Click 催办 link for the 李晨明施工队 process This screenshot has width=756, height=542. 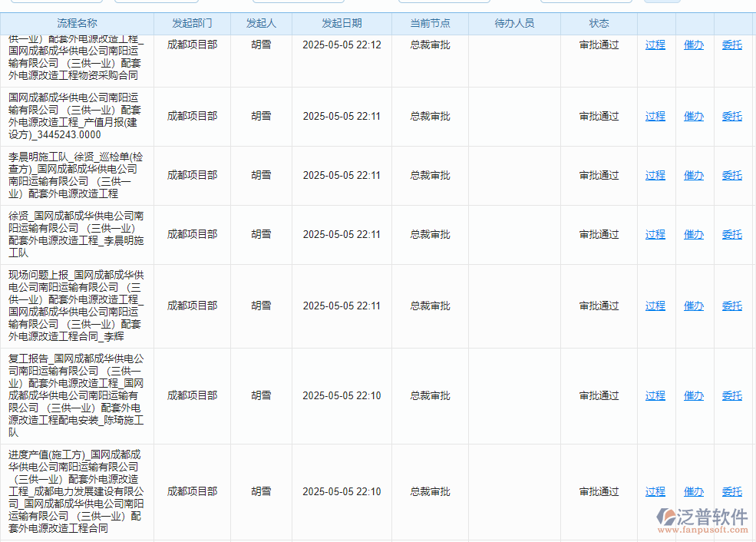pos(693,175)
